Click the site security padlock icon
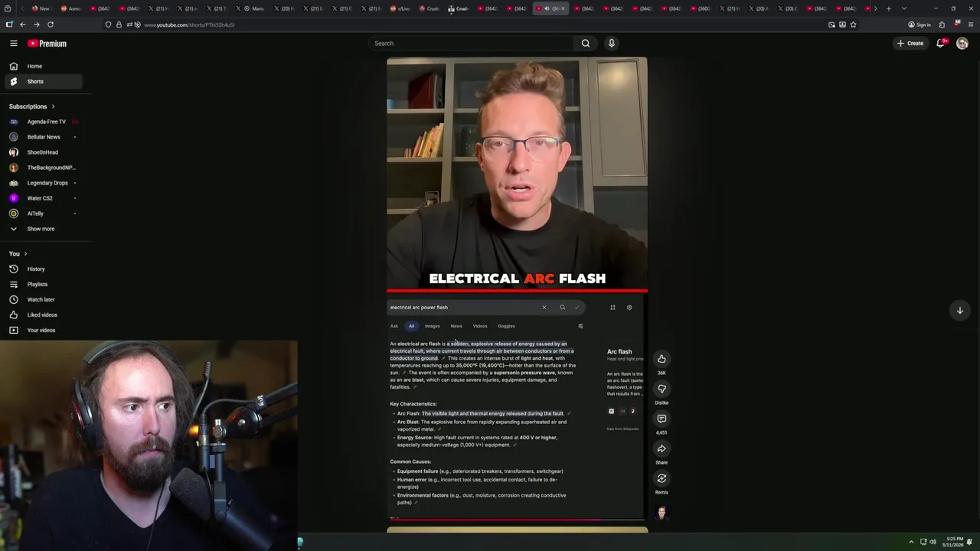 click(118, 24)
